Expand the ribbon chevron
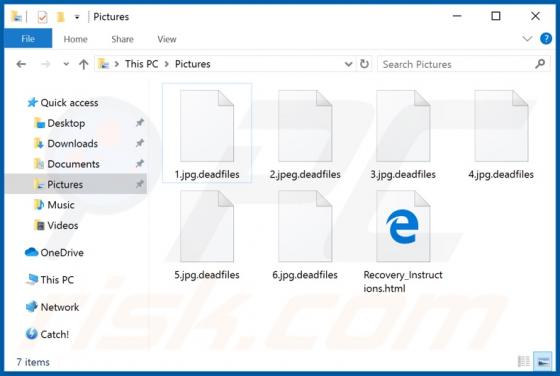 coord(527,39)
